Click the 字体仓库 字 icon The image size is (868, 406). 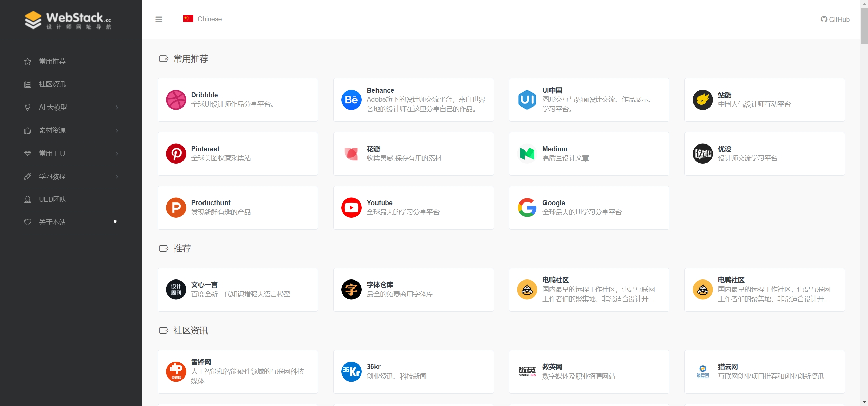[351, 290]
